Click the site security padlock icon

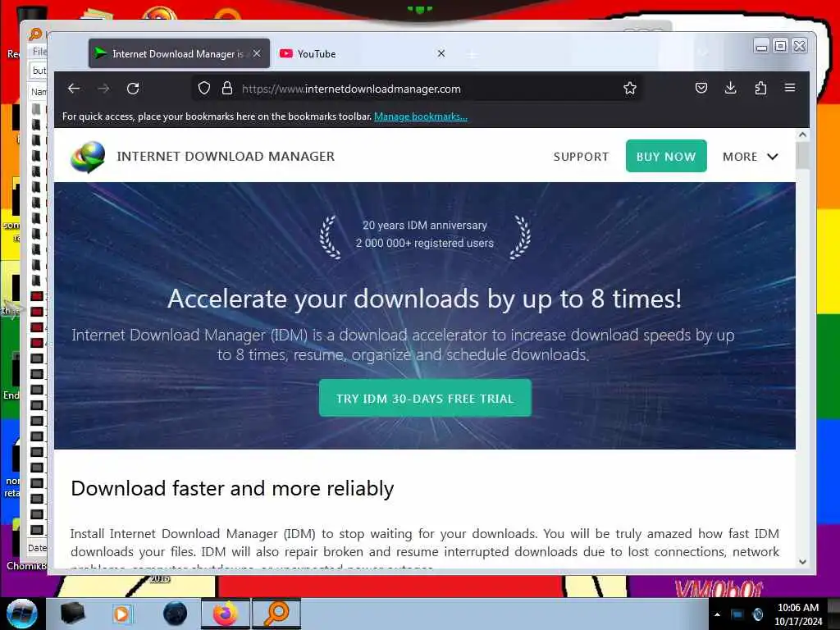(227, 89)
